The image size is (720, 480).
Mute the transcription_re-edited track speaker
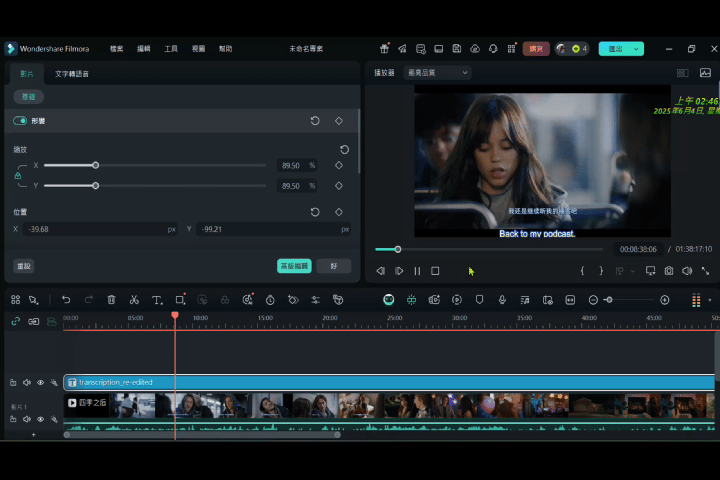27,383
